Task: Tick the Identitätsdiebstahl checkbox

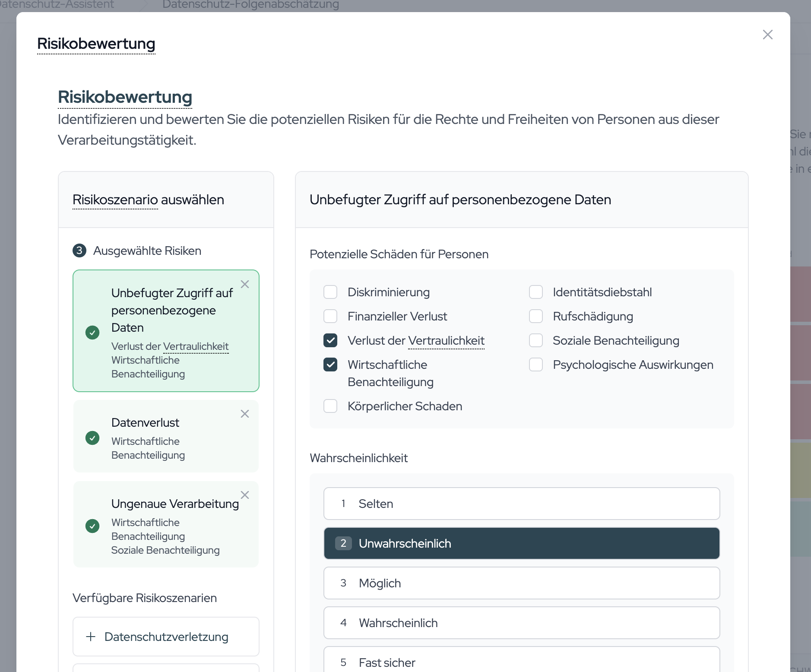Action: 536,292
